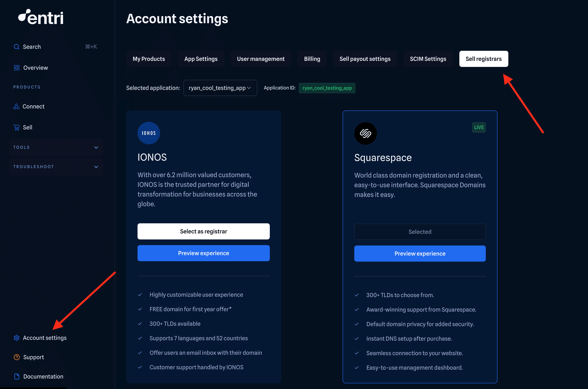The width and height of the screenshot is (588, 389).
Task: Click the Search magnifier icon
Action: tap(16, 47)
